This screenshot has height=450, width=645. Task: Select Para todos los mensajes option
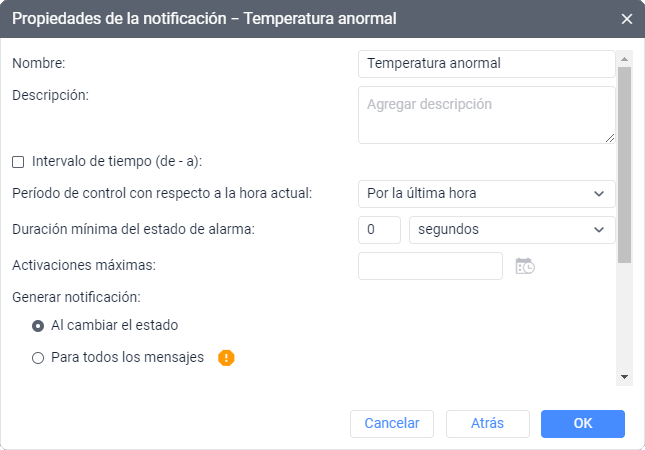(38, 357)
